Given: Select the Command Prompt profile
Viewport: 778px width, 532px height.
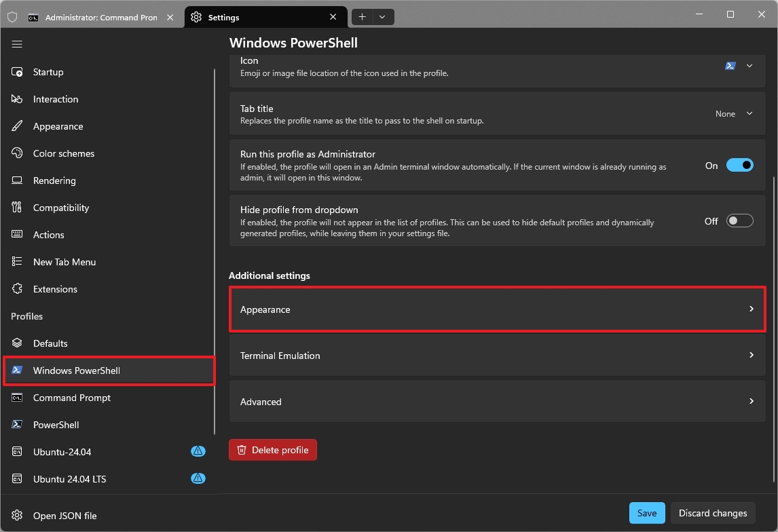Looking at the screenshot, I should pos(72,398).
